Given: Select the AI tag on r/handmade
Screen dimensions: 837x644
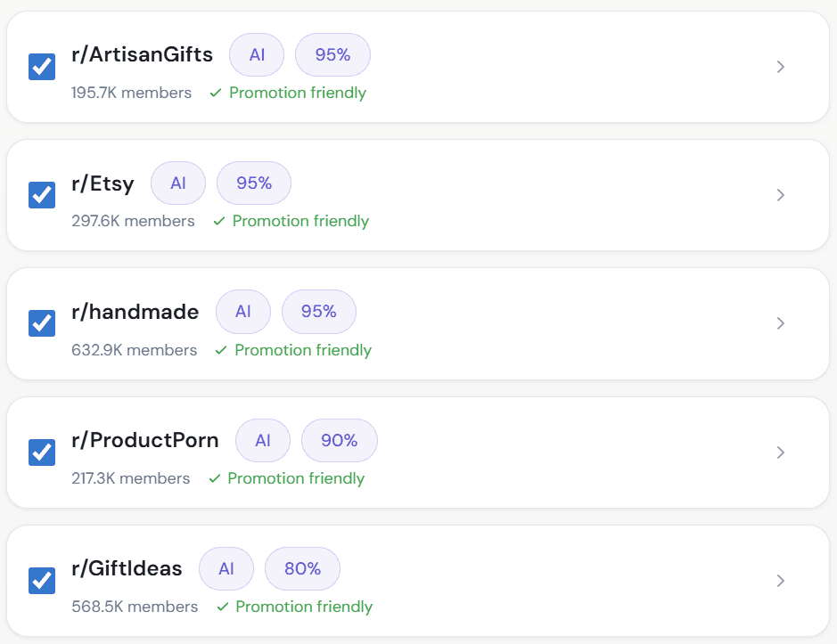Looking at the screenshot, I should 243,312.
